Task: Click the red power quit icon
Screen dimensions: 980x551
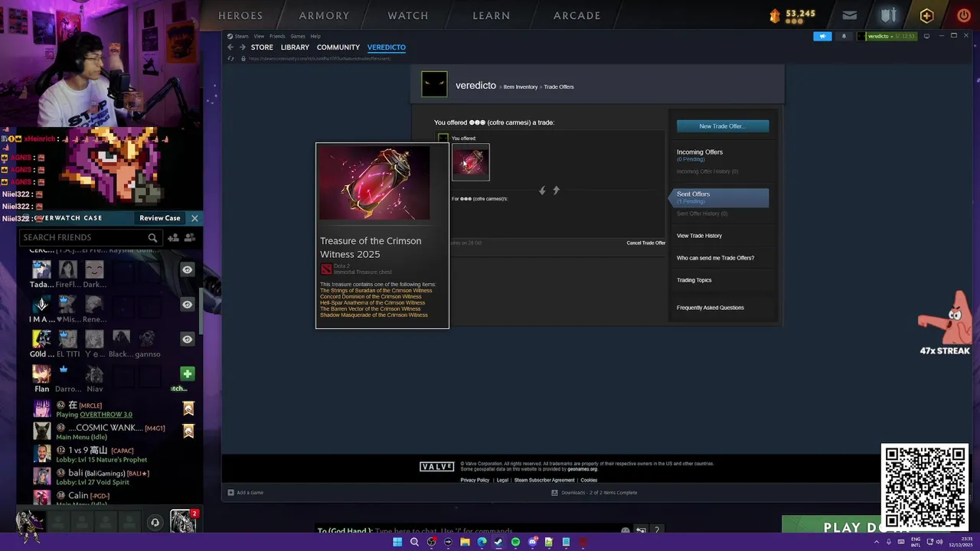Action: (x=963, y=15)
